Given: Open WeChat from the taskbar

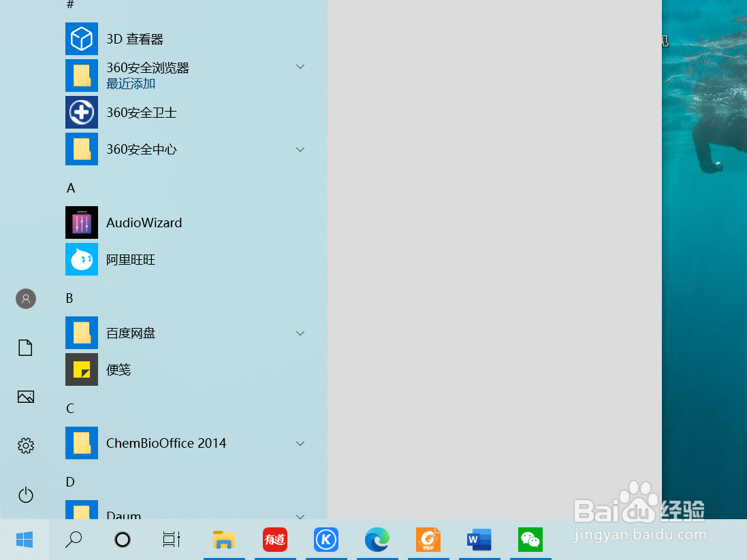Looking at the screenshot, I should click(x=530, y=540).
